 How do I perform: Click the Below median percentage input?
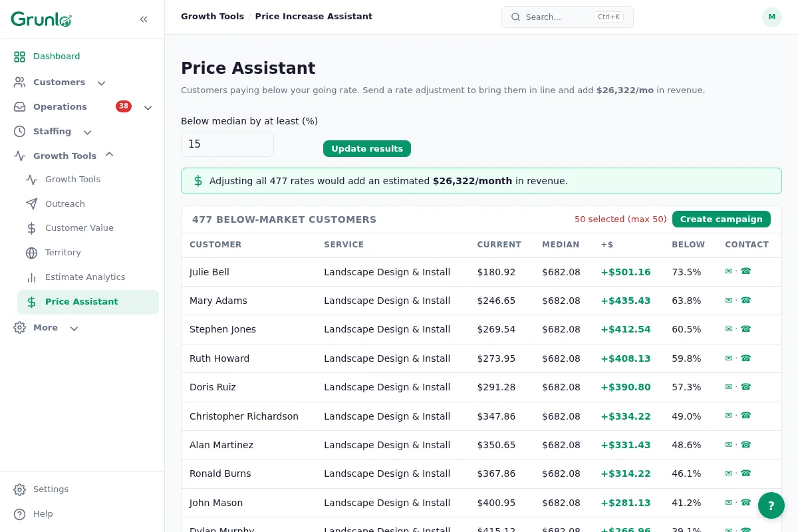(x=227, y=144)
